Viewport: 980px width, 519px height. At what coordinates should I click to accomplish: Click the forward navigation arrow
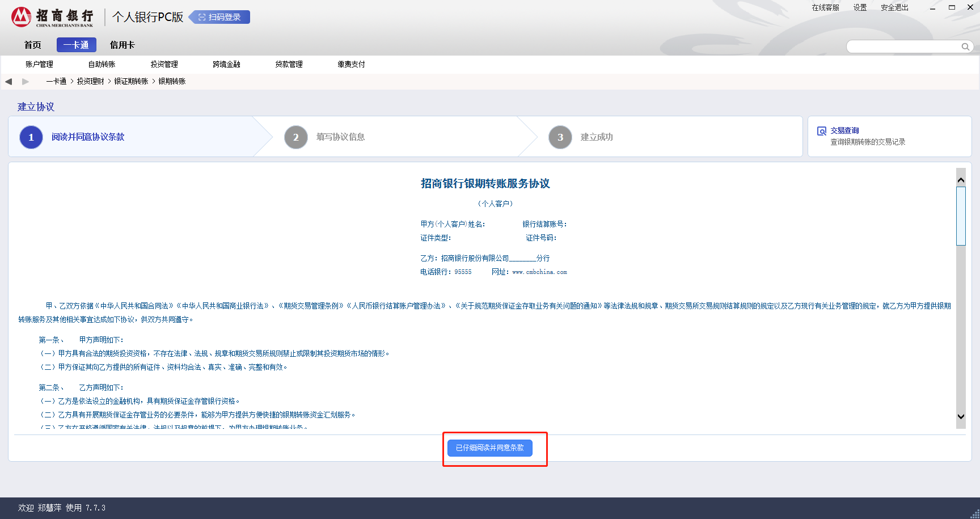tap(26, 82)
